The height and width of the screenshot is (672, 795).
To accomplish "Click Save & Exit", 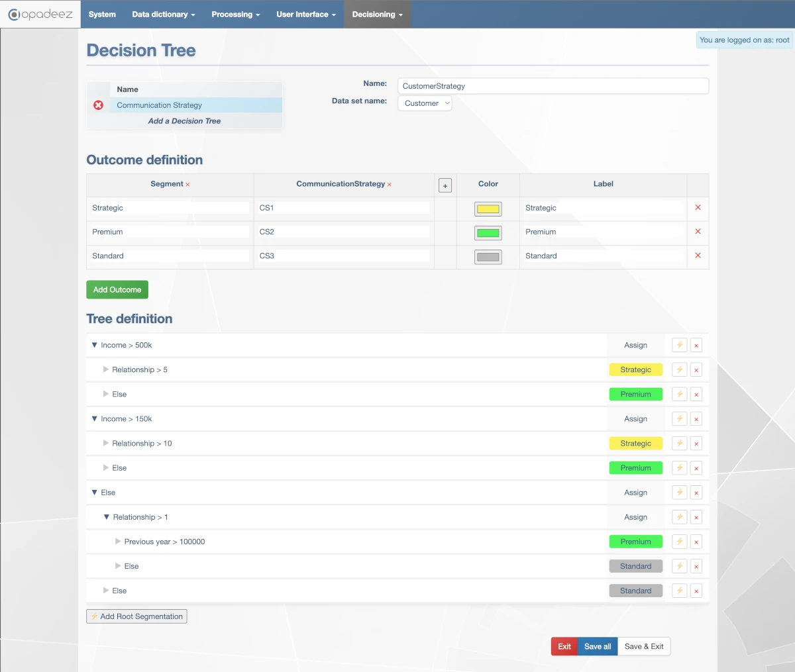I will [643, 646].
